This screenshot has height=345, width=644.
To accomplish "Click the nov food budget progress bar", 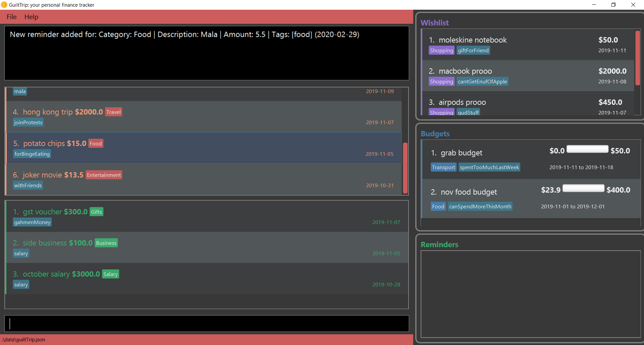I will point(583,188).
